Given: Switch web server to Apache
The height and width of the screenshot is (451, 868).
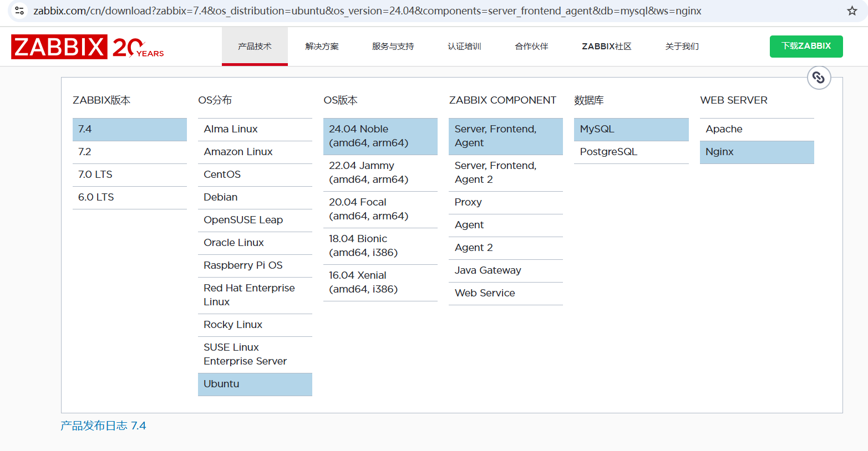Looking at the screenshot, I should tap(722, 129).
